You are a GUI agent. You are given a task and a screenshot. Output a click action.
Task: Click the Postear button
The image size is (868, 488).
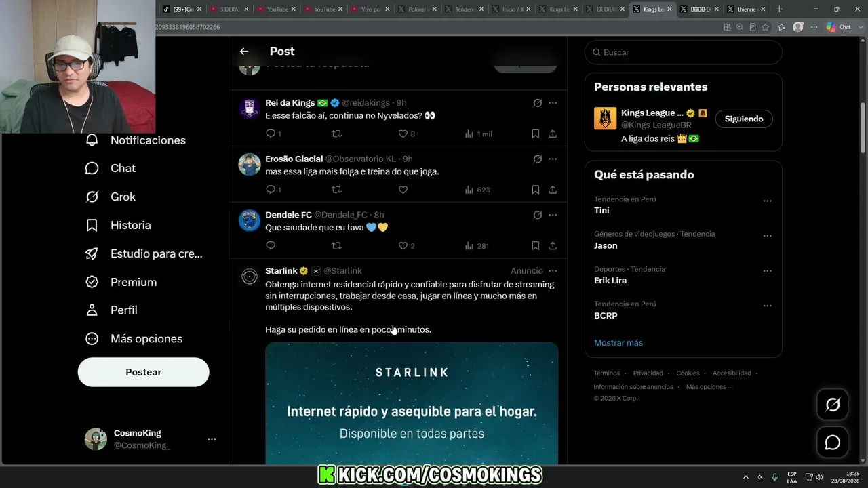click(144, 372)
